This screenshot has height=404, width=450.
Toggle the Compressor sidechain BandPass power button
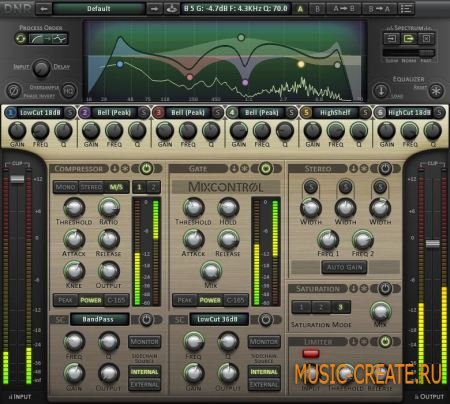[x=146, y=320]
